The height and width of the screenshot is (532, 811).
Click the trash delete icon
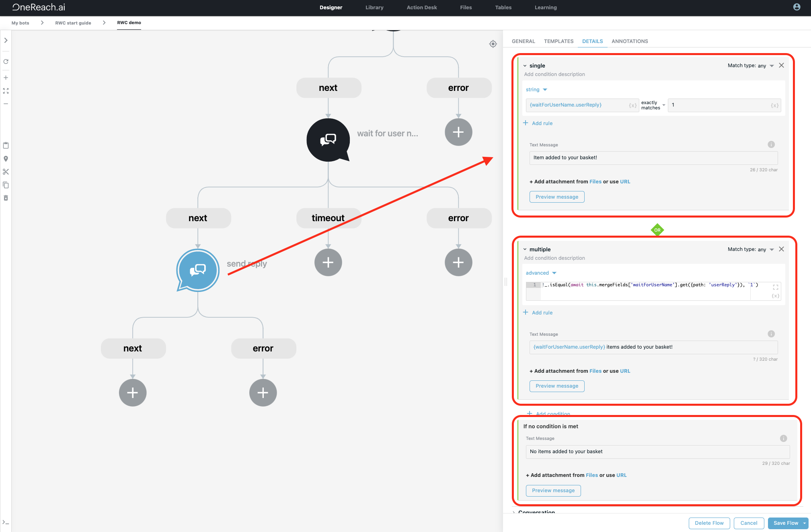tap(6, 198)
